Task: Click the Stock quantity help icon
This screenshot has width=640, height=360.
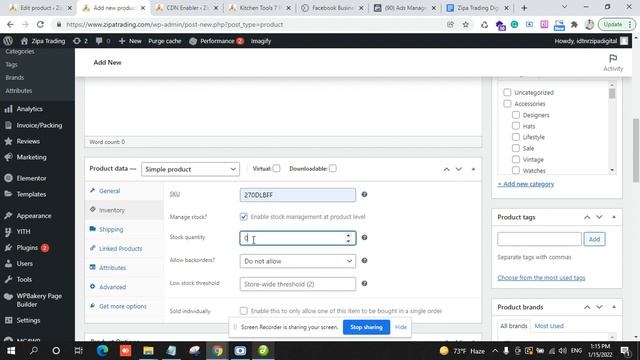Action: coord(364,237)
